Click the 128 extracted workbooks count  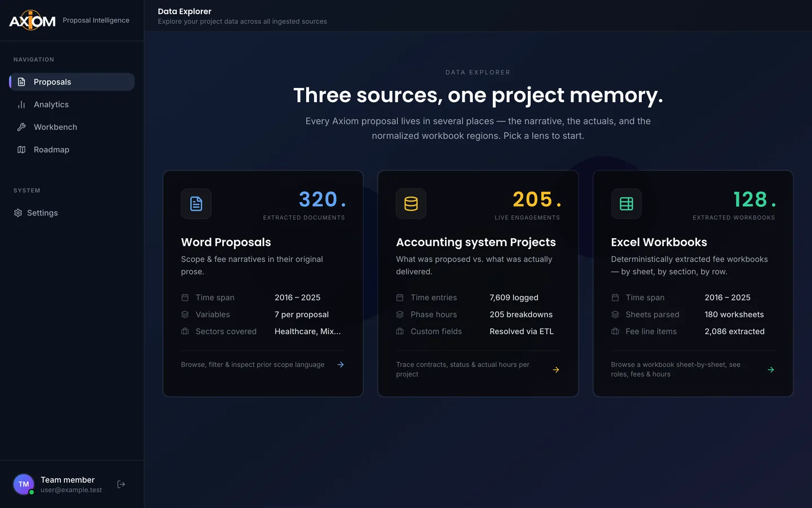754,199
